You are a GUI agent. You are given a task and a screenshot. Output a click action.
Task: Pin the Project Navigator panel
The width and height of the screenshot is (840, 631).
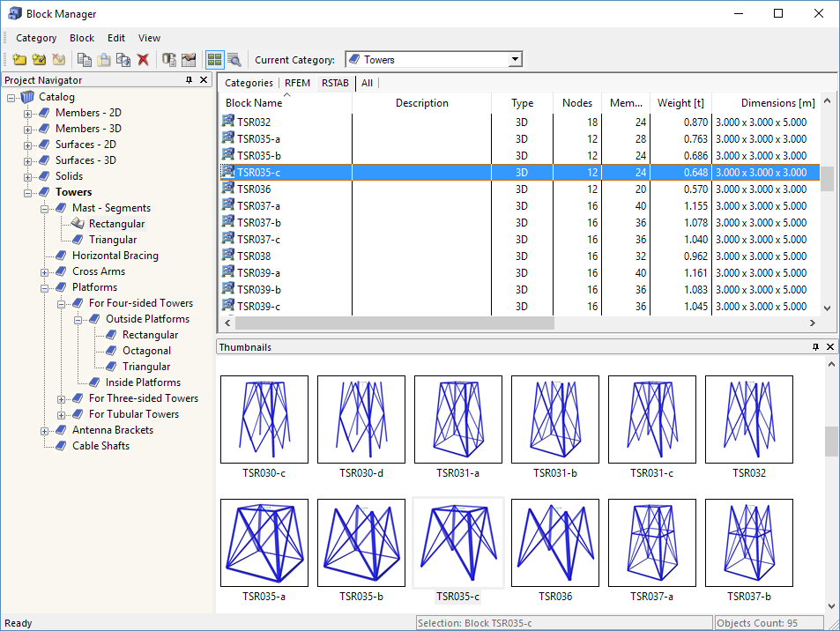189,80
